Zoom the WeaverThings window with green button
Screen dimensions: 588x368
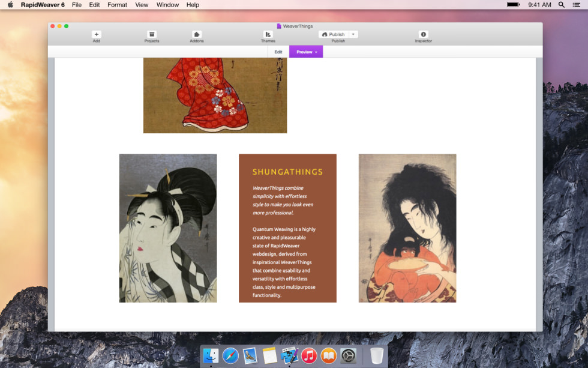click(x=66, y=26)
